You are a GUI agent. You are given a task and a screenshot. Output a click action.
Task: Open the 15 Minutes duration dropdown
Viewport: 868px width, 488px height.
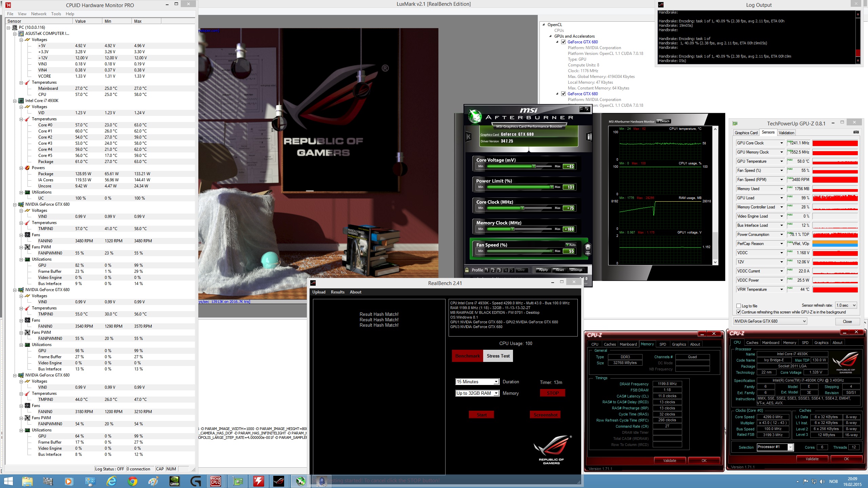(x=477, y=382)
